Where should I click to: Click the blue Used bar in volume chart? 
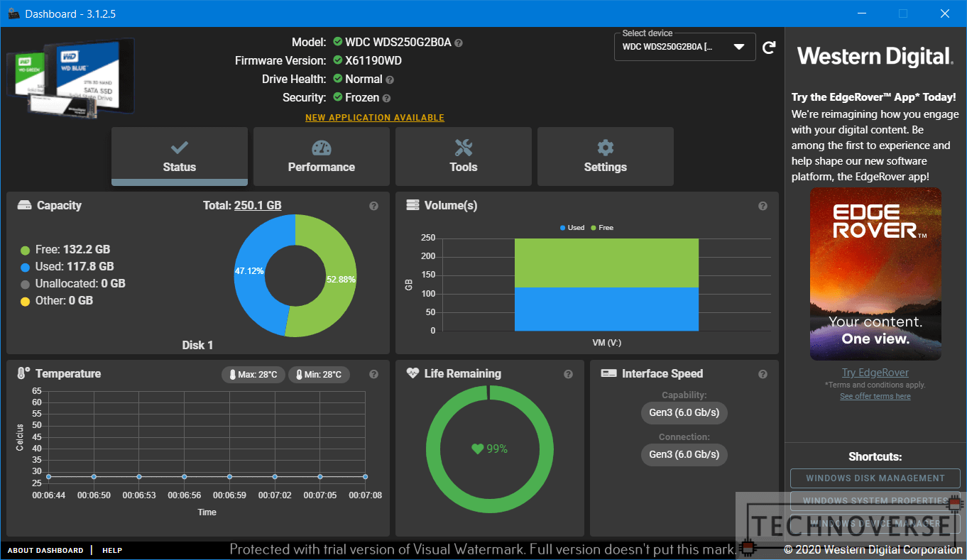tap(606, 309)
